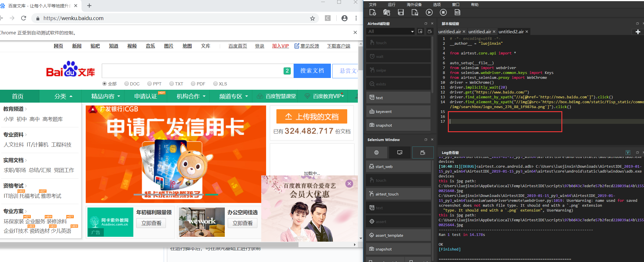Open Chrome's three-dot menu

point(356,18)
